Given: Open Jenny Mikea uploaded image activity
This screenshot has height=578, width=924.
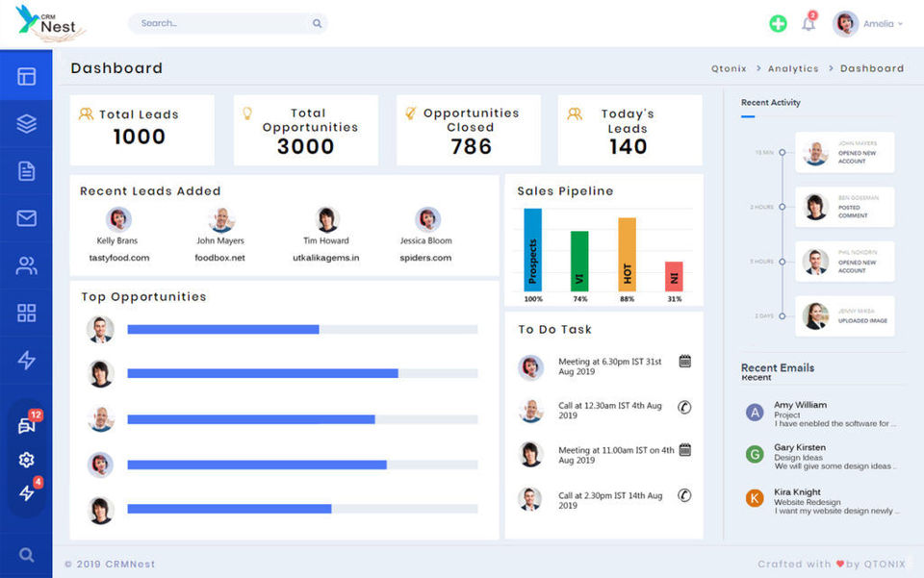Looking at the screenshot, I should click(x=844, y=316).
